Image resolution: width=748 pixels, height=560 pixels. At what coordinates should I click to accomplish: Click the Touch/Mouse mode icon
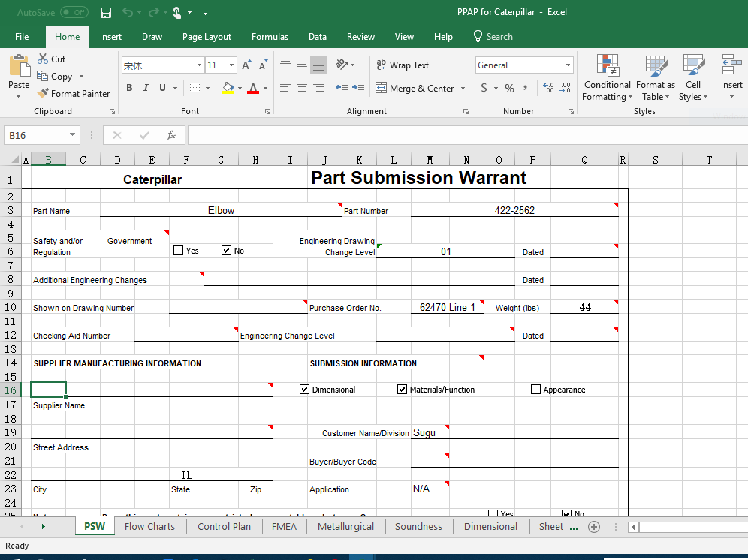point(177,13)
